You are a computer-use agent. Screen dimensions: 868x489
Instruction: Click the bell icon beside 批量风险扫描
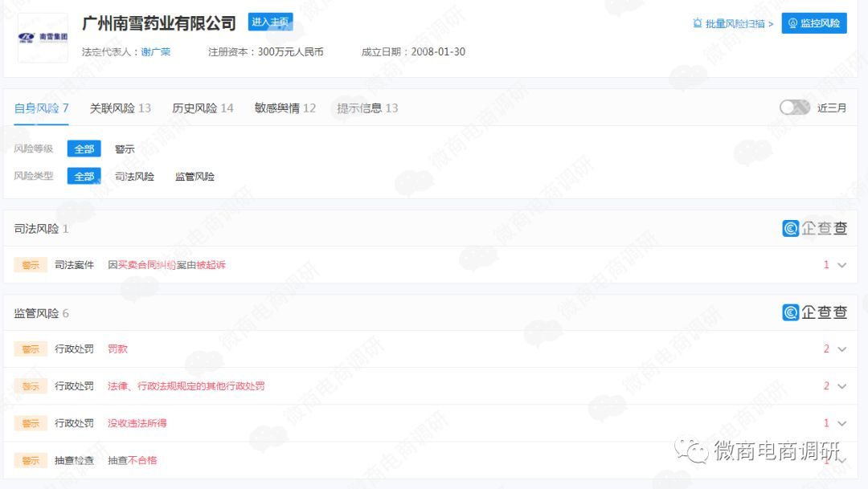click(x=698, y=23)
